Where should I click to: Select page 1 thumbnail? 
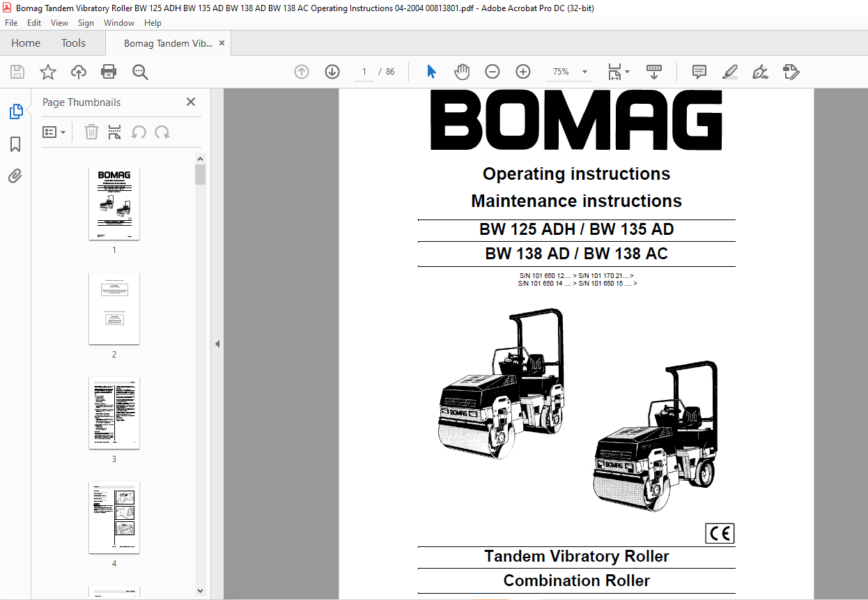coord(114,203)
